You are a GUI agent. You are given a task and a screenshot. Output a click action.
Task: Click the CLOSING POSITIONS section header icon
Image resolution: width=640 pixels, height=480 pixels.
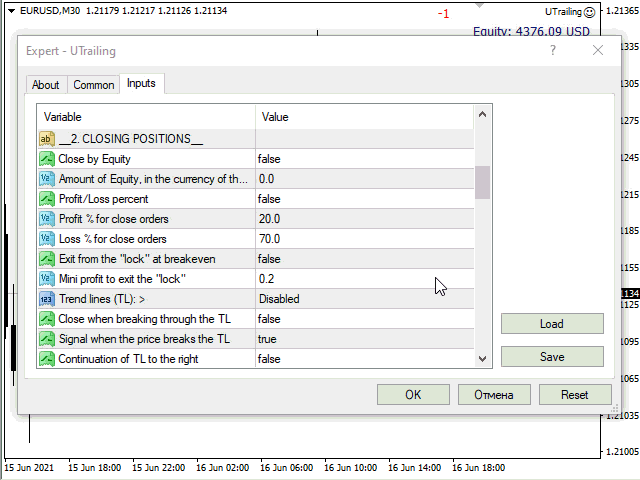point(47,139)
